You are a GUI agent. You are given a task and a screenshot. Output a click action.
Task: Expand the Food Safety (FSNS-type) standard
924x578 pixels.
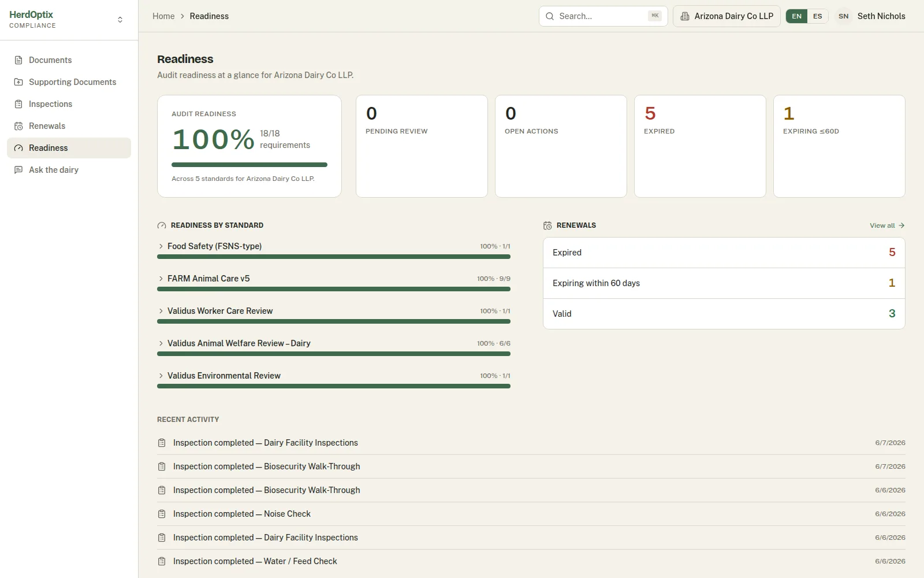coord(161,246)
